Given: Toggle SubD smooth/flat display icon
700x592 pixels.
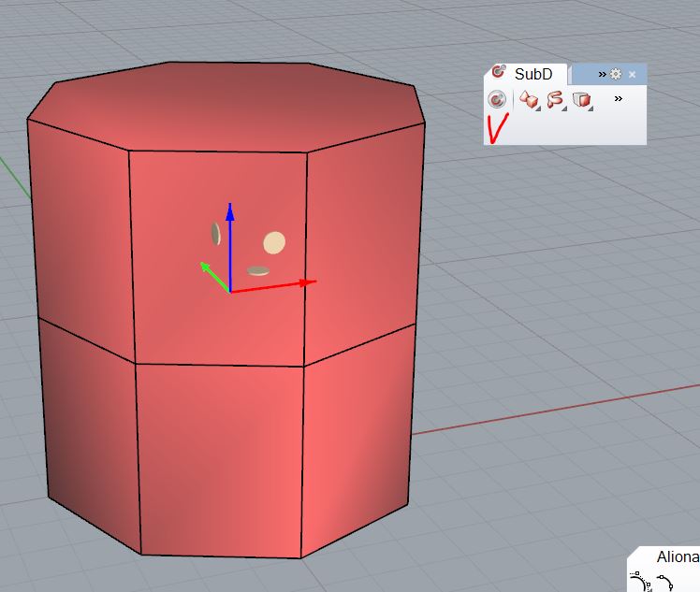Looking at the screenshot, I should pos(496,99).
